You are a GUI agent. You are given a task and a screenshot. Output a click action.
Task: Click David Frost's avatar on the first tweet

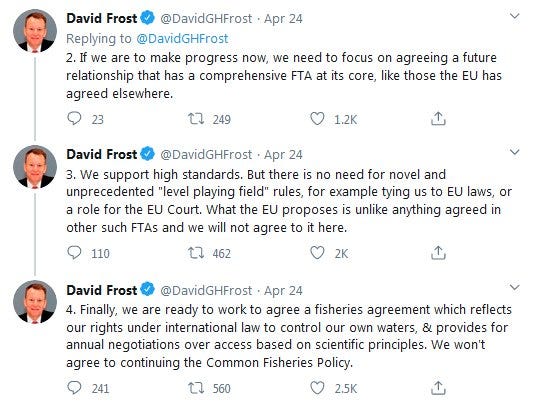(x=35, y=31)
